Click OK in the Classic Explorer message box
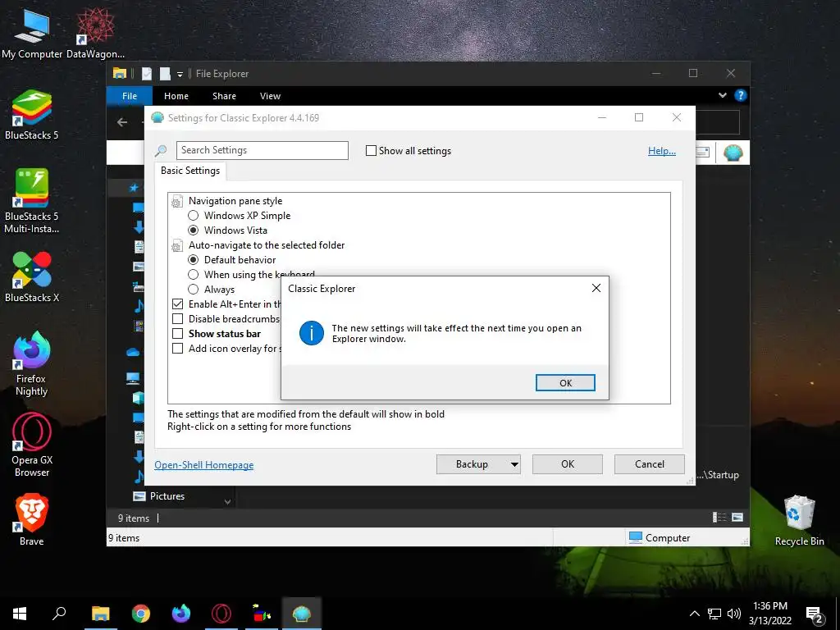 [x=565, y=382]
